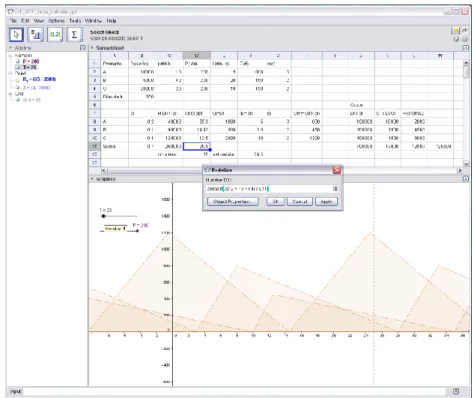
Task: Open the File menu
Action: click(13, 21)
